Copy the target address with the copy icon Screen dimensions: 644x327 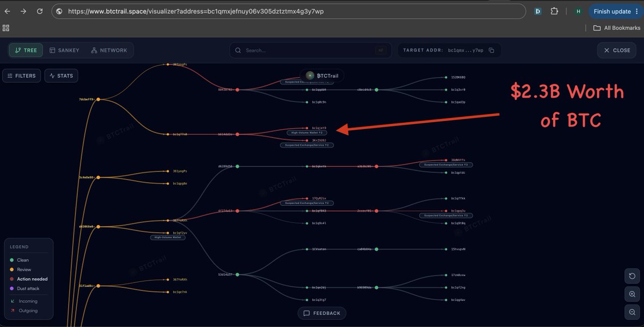coord(491,50)
